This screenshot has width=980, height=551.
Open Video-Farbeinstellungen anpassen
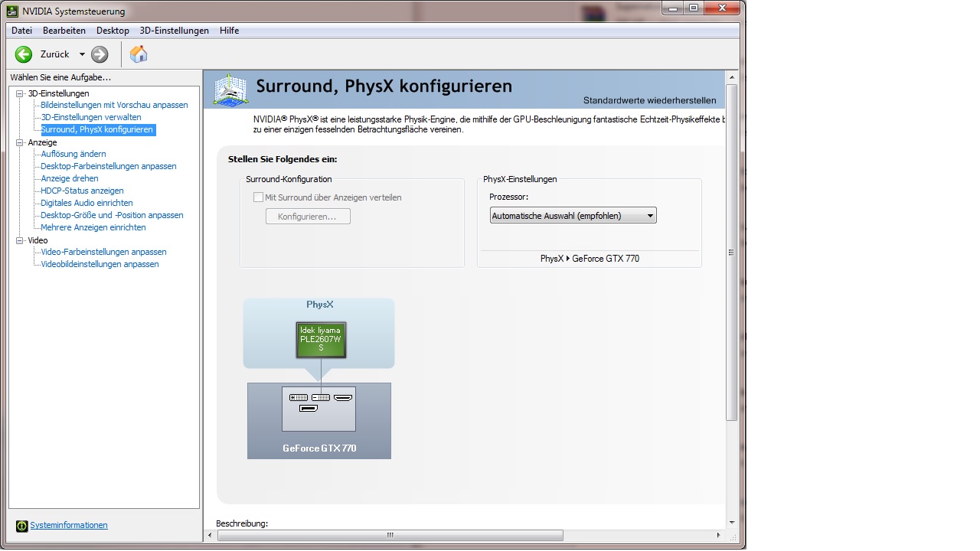[103, 252]
